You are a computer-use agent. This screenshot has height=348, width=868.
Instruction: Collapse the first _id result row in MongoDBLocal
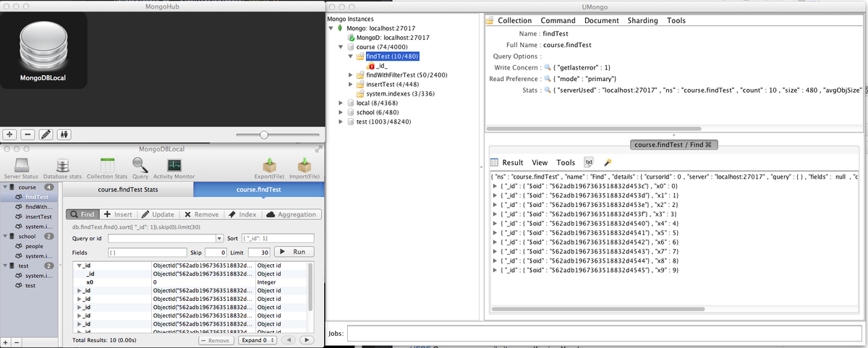click(x=79, y=266)
